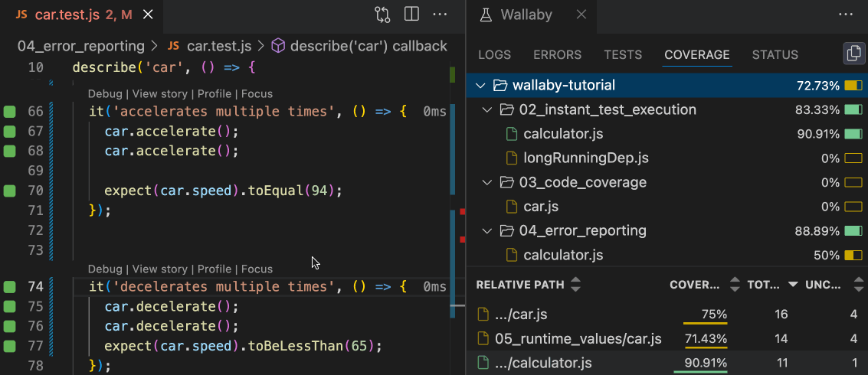Close the Wallaby panel tab
Image resolution: width=868 pixels, height=375 pixels.
pyautogui.click(x=581, y=15)
